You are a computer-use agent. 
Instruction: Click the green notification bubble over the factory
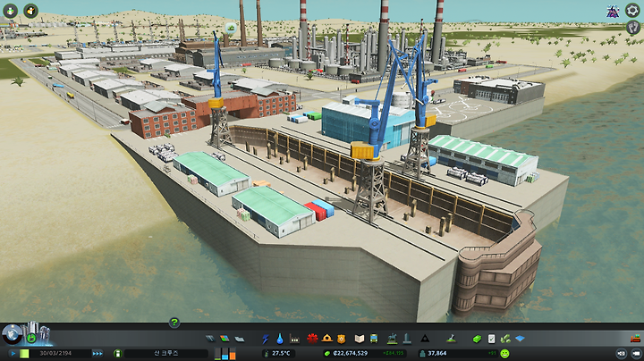click(231, 28)
